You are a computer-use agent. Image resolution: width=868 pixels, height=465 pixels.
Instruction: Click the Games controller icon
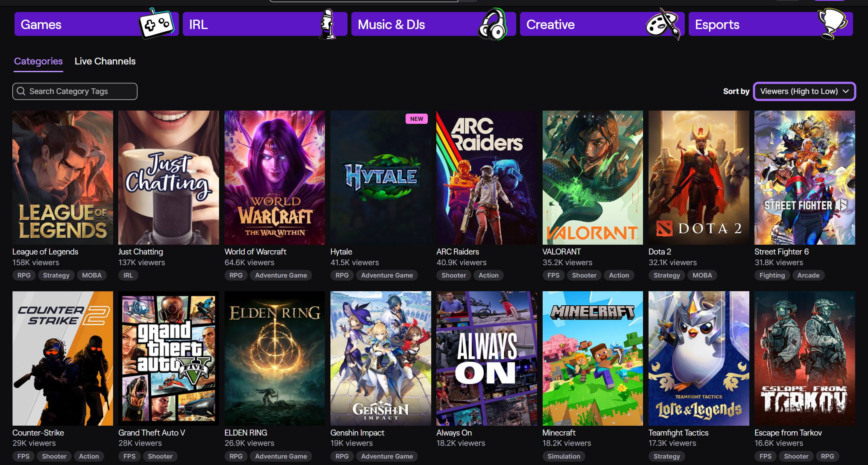coord(156,24)
